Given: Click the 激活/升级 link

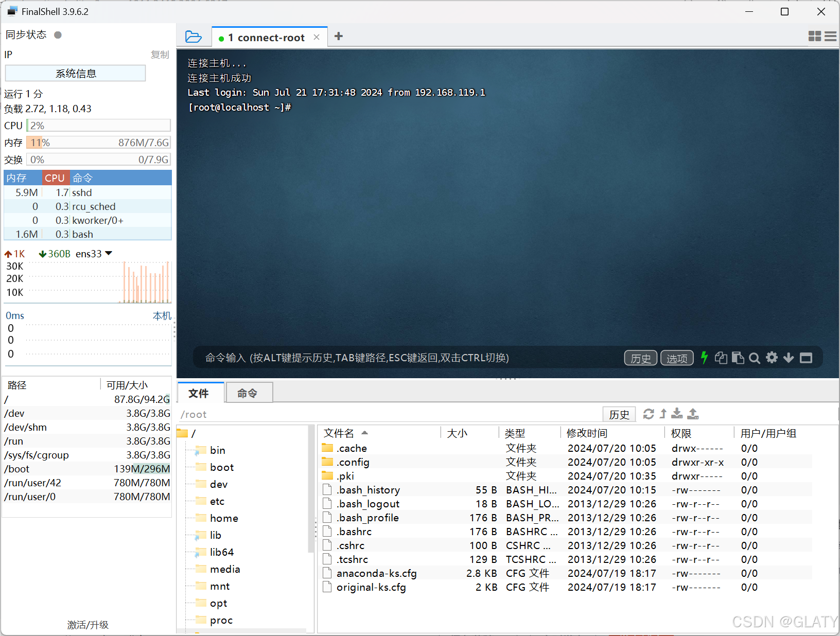Looking at the screenshot, I should click(x=88, y=624).
